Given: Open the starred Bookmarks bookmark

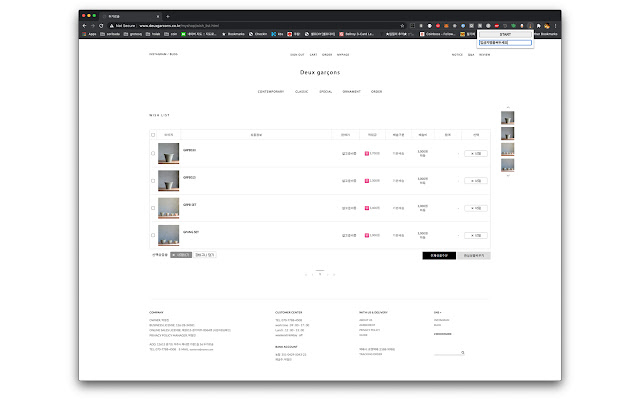Looking at the screenshot, I should point(233,34).
